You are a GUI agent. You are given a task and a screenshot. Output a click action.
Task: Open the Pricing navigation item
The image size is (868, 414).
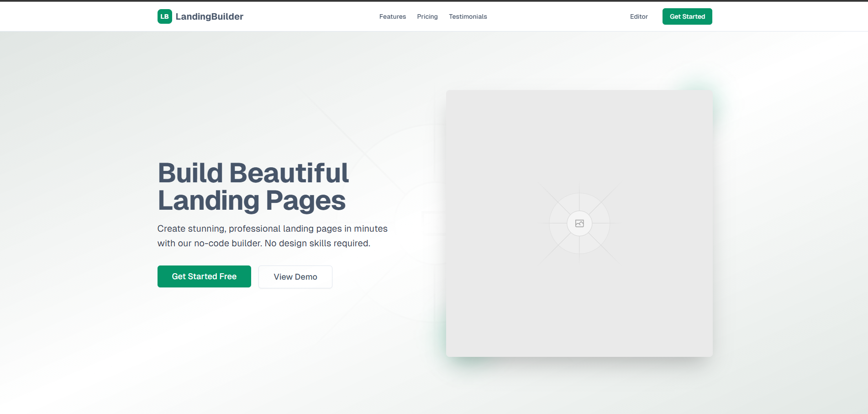(x=427, y=16)
